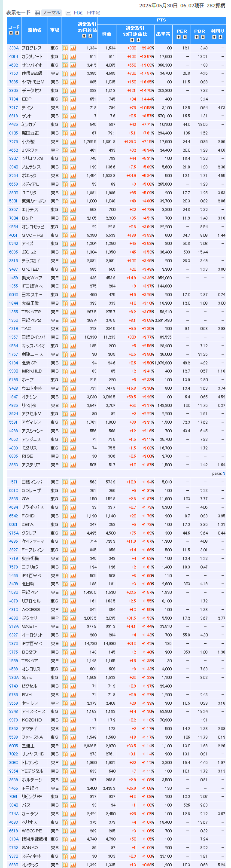
Task: Open stock code 7163 link
Action: [x=14, y=73]
